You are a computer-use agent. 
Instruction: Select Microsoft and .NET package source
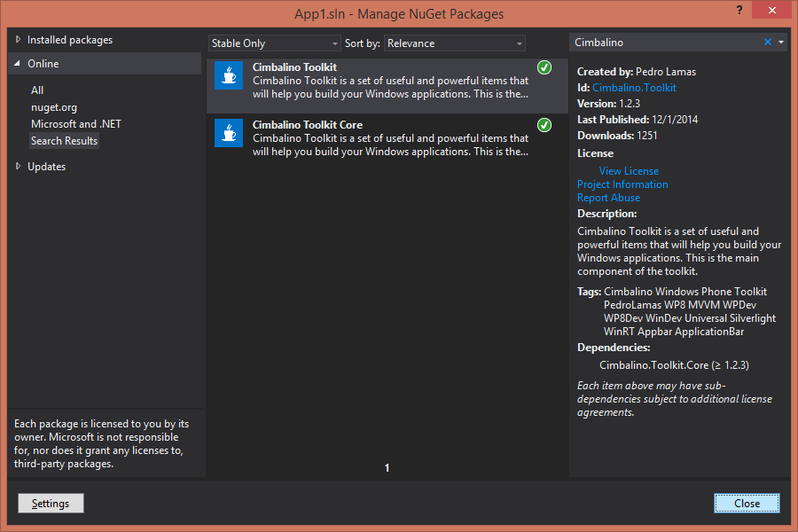[76, 124]
